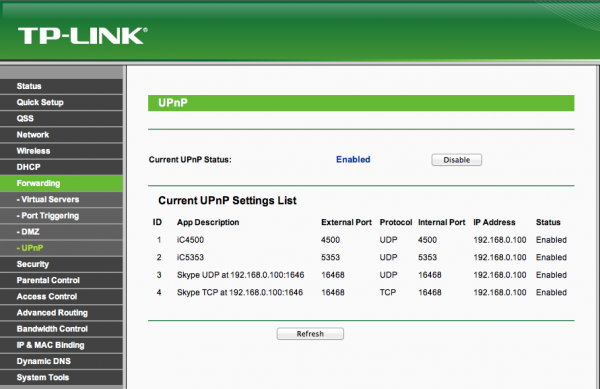Click internal port 16468 in Skype UDP row
The height and width of the screenshot is (389, 600).
coord(429,275)
